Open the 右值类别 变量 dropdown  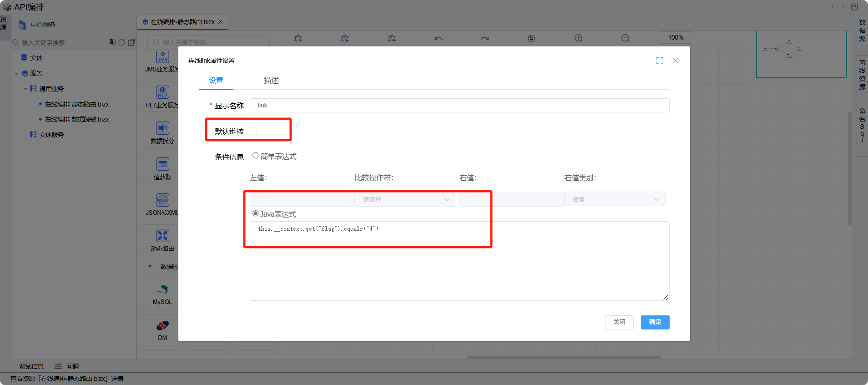coord(615,199)
